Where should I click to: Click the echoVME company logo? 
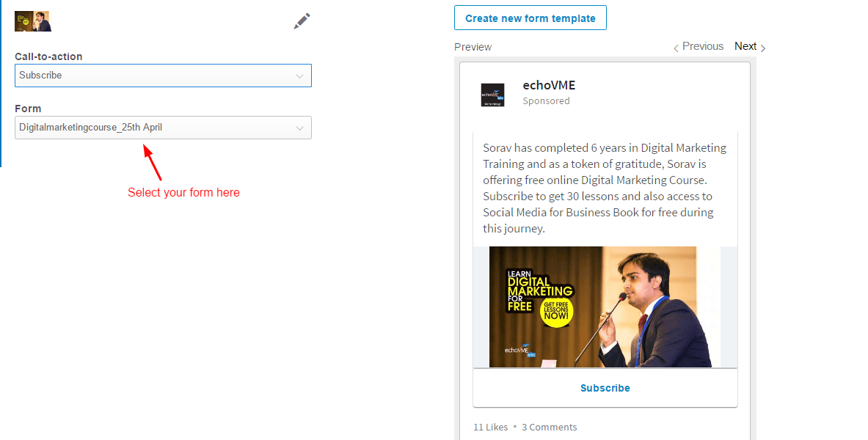click(x=492, y=95)
